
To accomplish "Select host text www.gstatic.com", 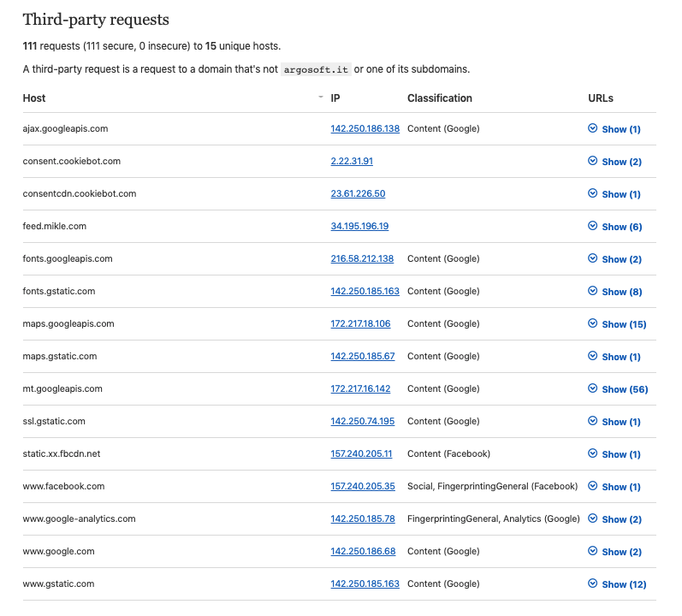I will point(58,583).
